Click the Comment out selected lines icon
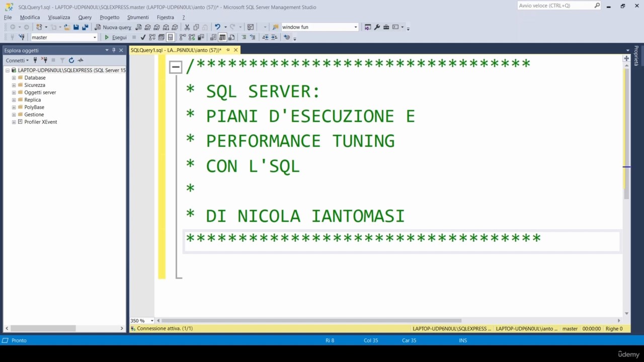The height and width of the screenshot is (362, 644). click(244, 37)
